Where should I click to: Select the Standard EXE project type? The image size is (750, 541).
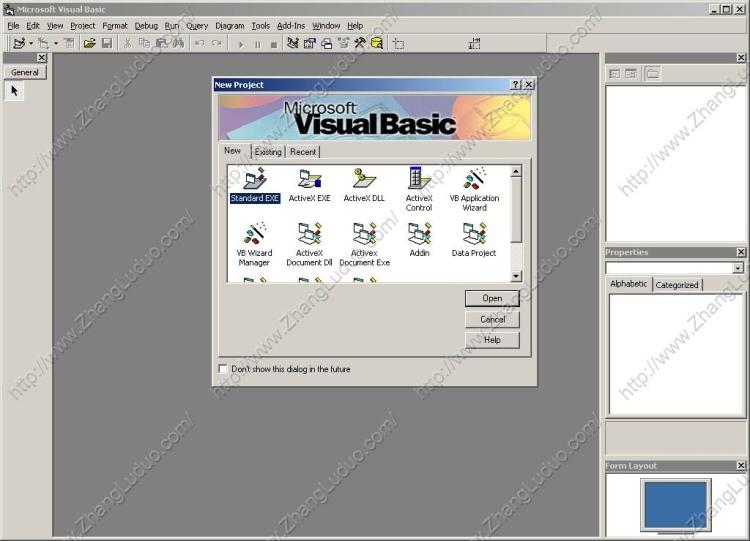pos(254,185)
